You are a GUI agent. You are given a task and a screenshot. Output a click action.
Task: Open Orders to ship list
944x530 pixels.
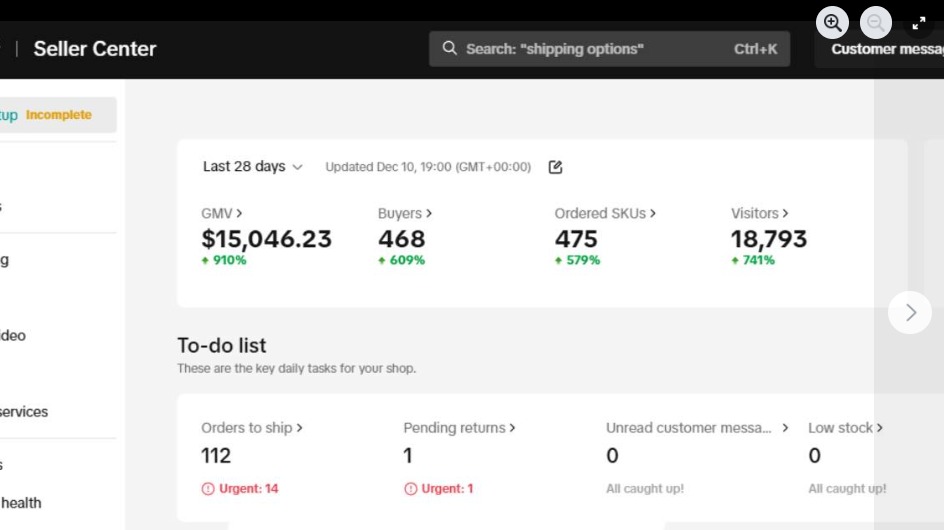[251, 428]
